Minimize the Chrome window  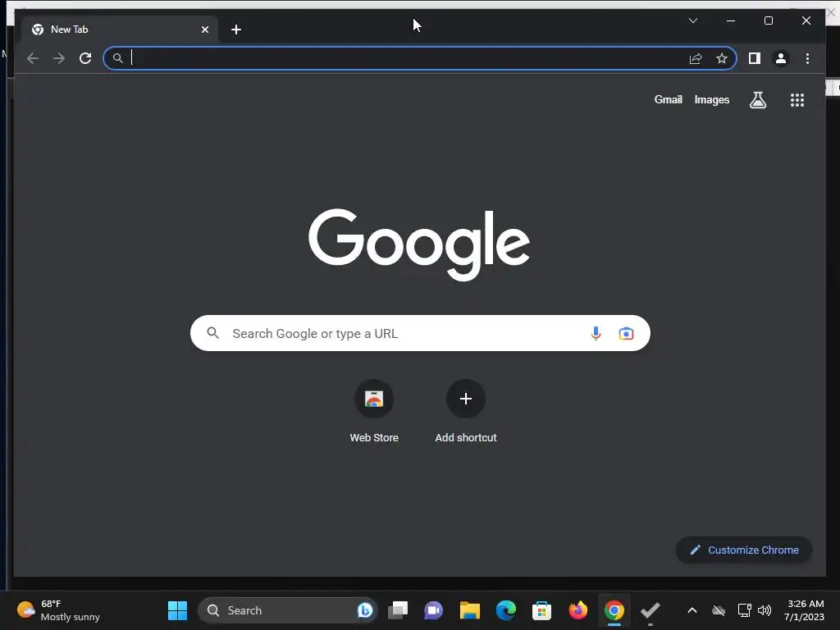coord(731,21)
